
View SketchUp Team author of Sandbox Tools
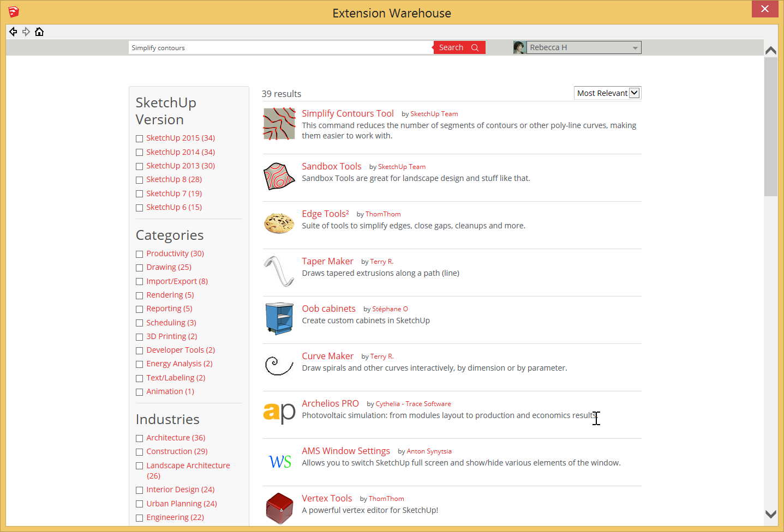click(402, 167)
